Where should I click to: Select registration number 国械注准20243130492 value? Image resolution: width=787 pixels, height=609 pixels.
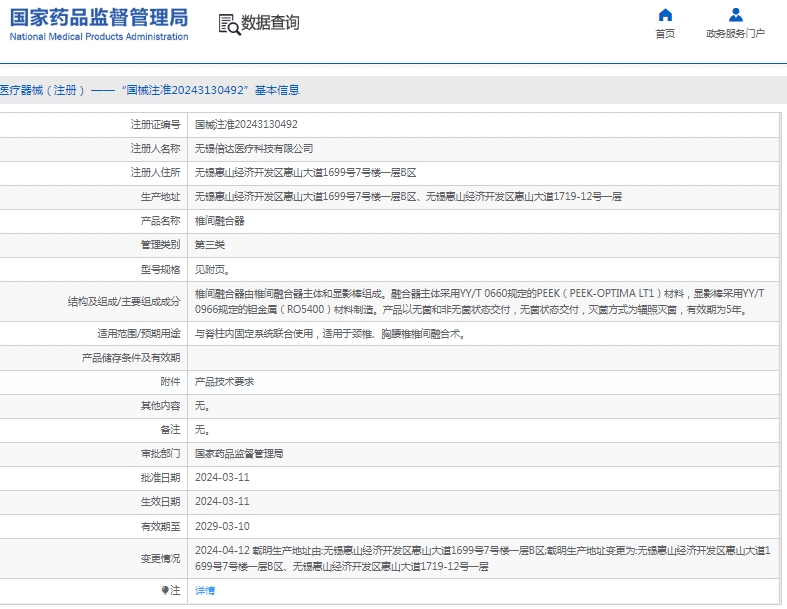(x=246, y=125)
